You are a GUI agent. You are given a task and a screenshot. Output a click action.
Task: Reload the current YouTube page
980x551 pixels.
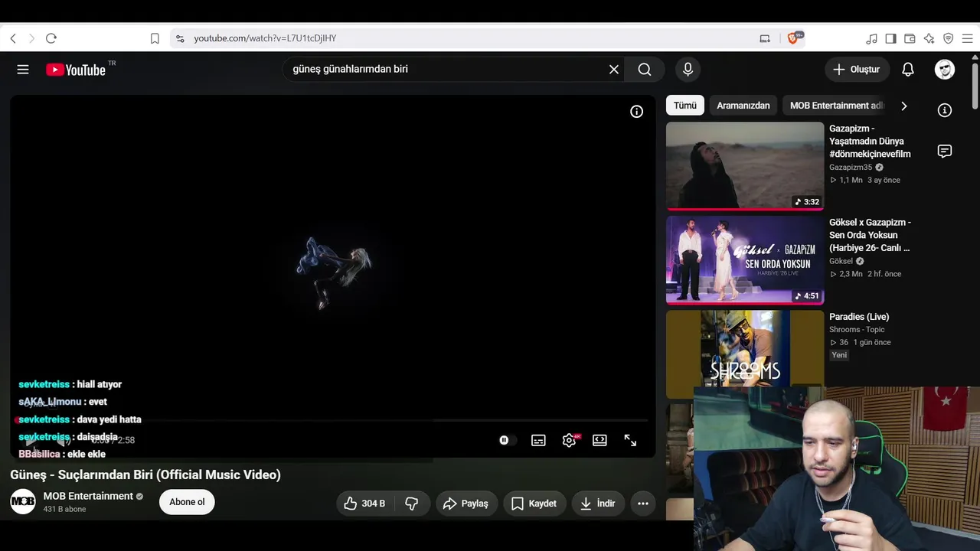[51, 38]
